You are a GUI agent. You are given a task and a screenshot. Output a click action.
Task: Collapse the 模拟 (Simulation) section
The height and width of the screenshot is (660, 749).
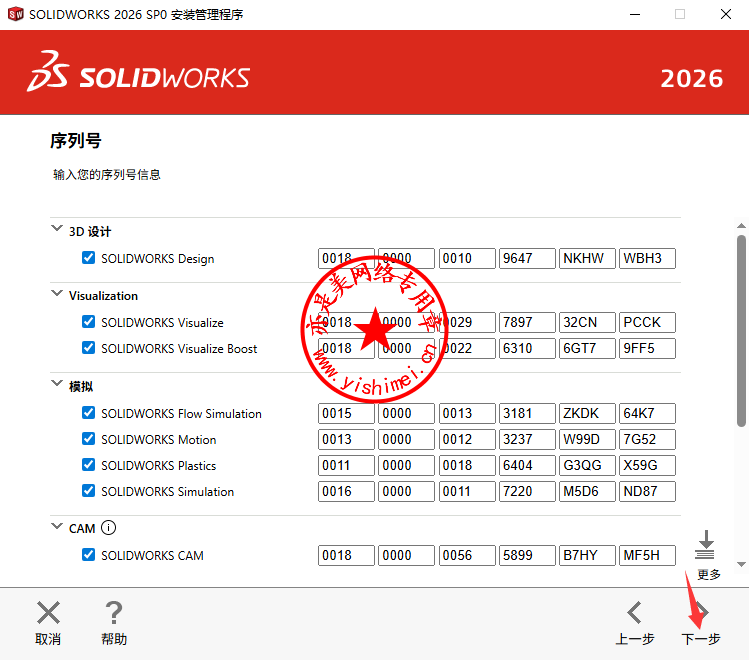coord(56,384)
